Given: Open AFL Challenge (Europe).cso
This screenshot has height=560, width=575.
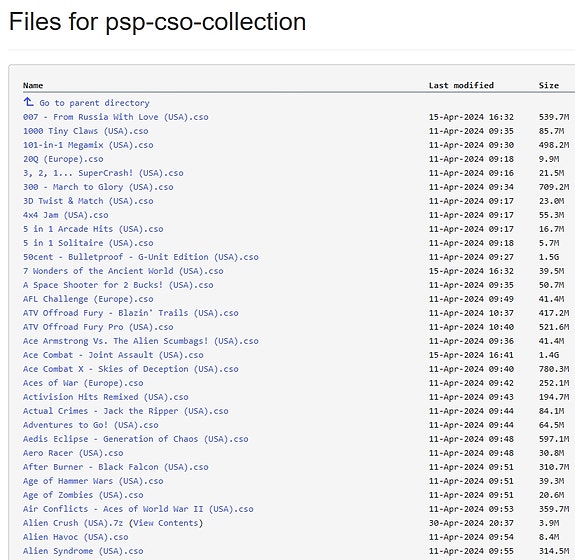Looking at the screenshot, I should (x=88, y=299).
